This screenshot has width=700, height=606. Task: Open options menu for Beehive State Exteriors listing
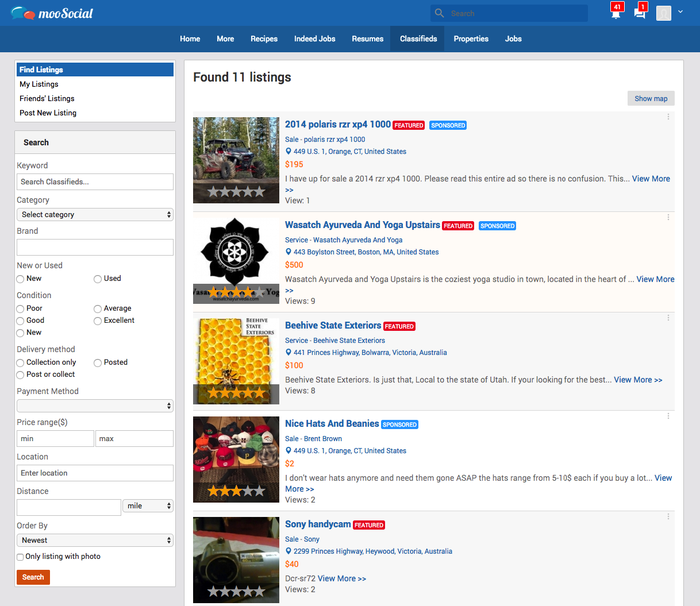668,318
